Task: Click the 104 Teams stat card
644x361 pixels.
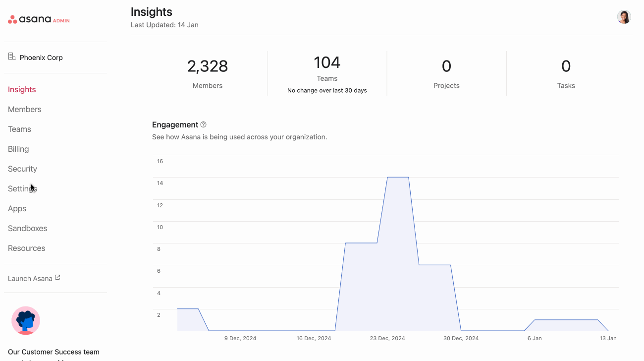Action: coord(327,73)
